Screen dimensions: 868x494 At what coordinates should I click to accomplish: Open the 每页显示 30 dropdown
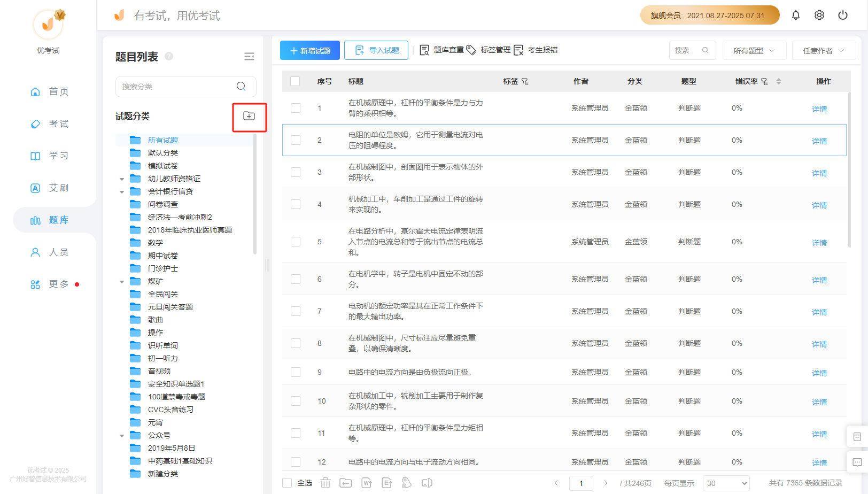pos(726,483)
